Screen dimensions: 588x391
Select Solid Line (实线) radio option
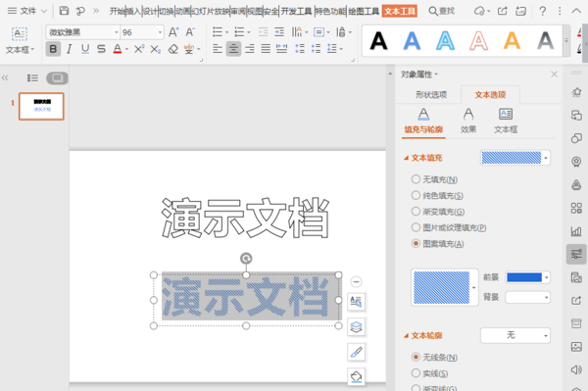(x=416, y=373)
